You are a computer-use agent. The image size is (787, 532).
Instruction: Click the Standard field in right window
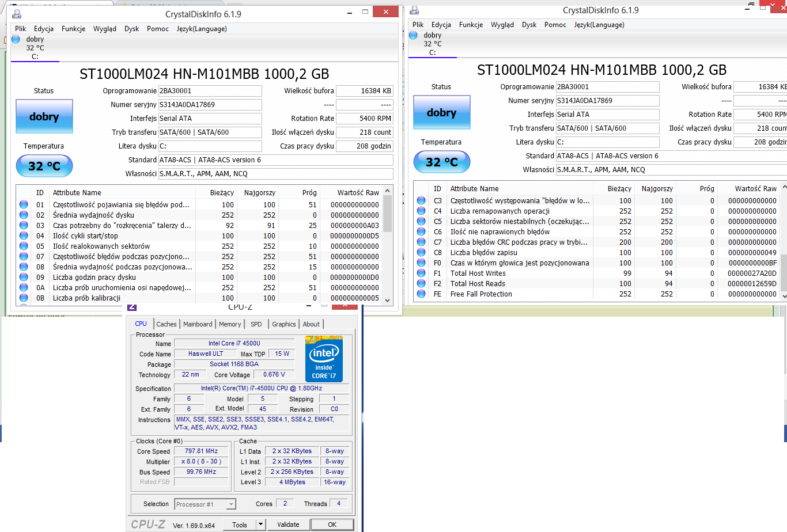coord(671,156)
